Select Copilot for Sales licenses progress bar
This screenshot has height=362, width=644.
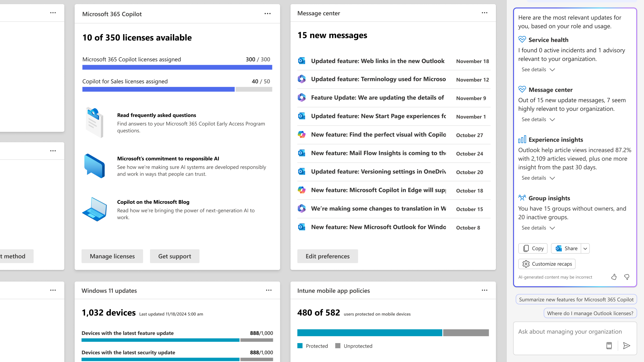click(x=177, y=89)
